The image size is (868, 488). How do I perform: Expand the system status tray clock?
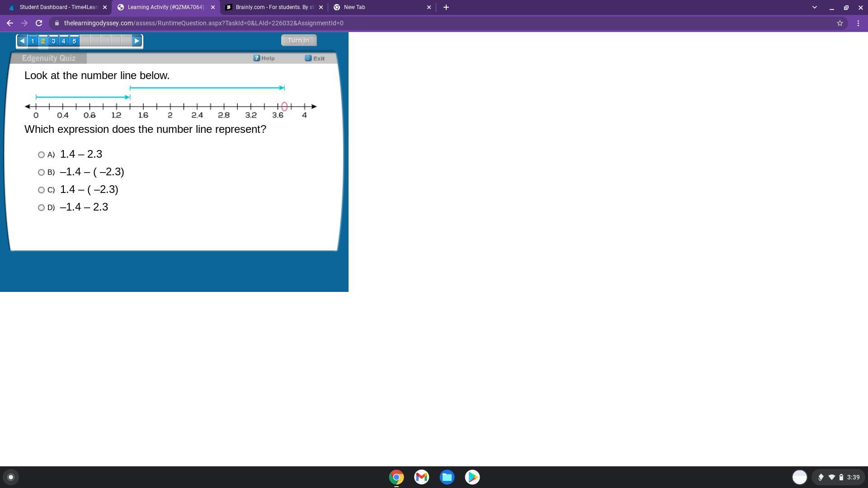pyautogui.click(x=853, y=477)
